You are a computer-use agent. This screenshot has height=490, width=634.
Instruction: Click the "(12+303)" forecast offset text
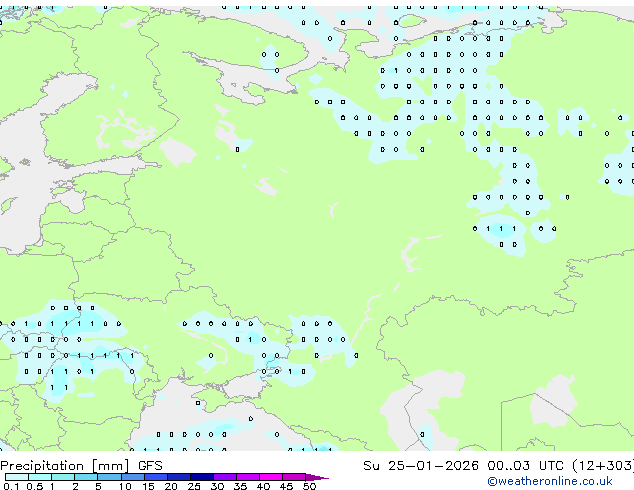tap(603, 466)
